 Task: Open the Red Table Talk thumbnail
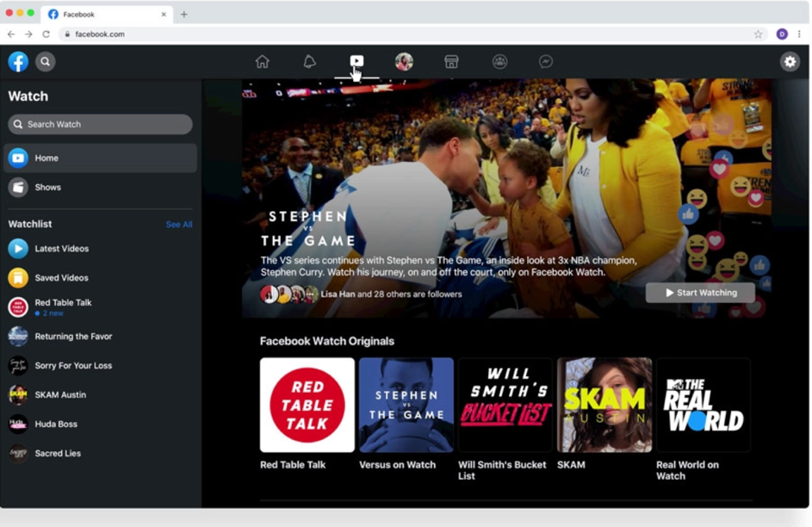coord(307,405)
